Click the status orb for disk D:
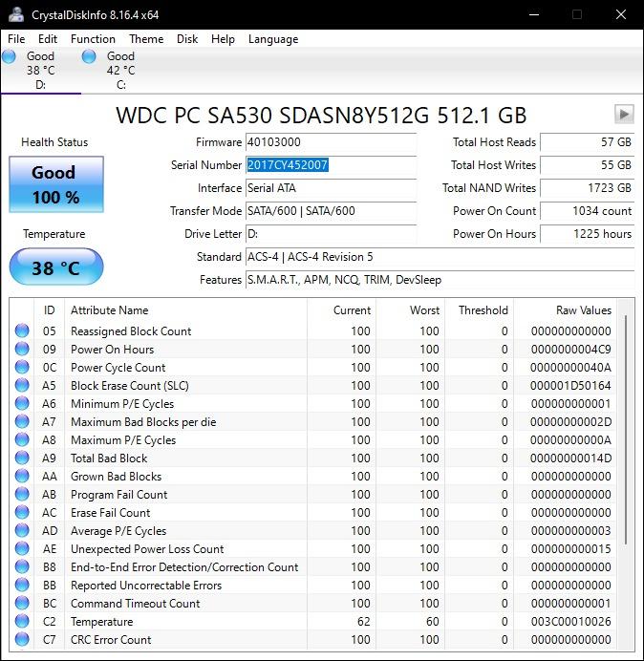 click(9, 56)
